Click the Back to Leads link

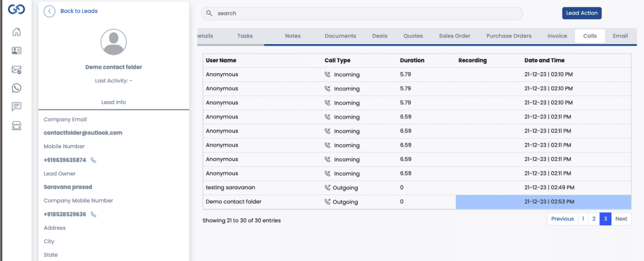79,11
